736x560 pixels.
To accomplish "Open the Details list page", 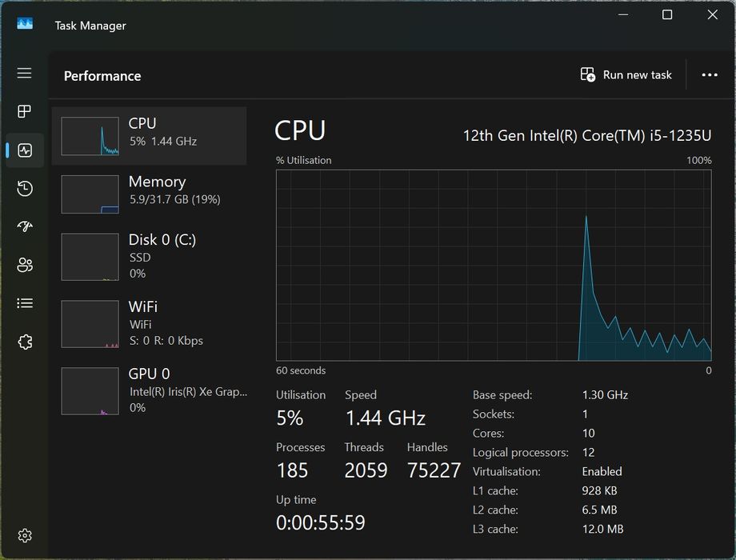I will click(25, 304).
